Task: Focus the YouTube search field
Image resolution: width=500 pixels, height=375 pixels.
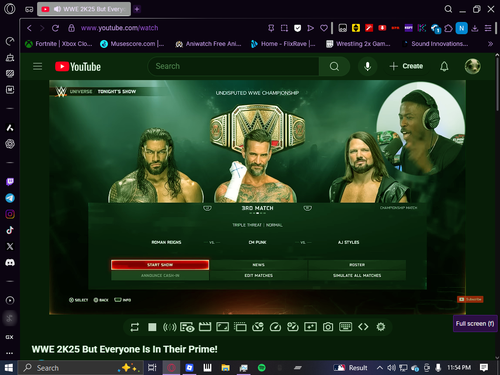Action: point(233,66)
